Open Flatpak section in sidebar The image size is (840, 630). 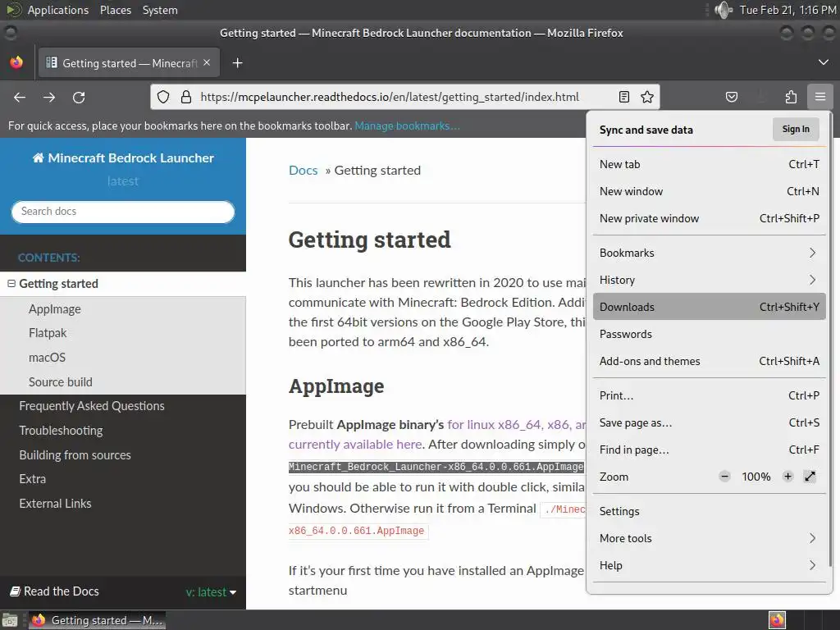click(48, 333)
